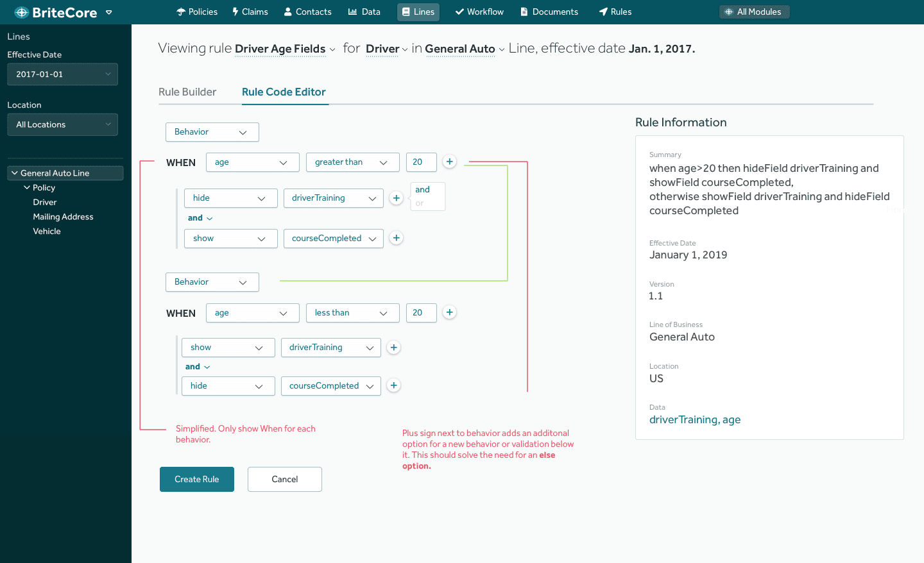Go to Claims in the top navigation
Screen dimensions: 924x563
tap(250, 12)
